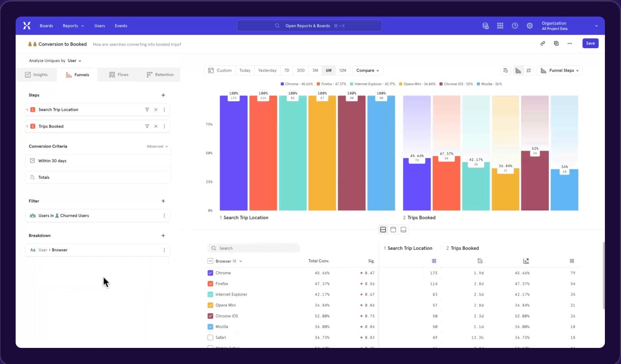
Task: Open the Within 30 days selector
Action: tap(98, 160)
